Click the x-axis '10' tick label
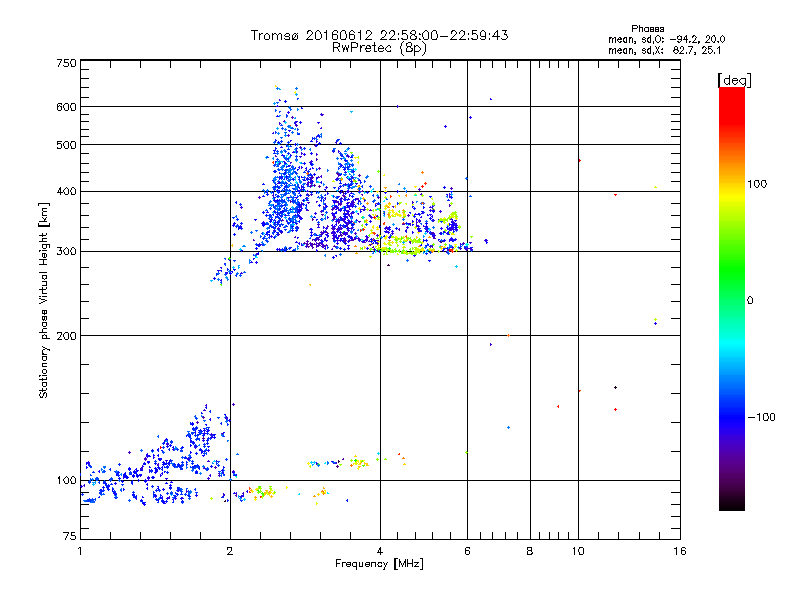Screen dimensions: 800x600 tap(578, 551)
